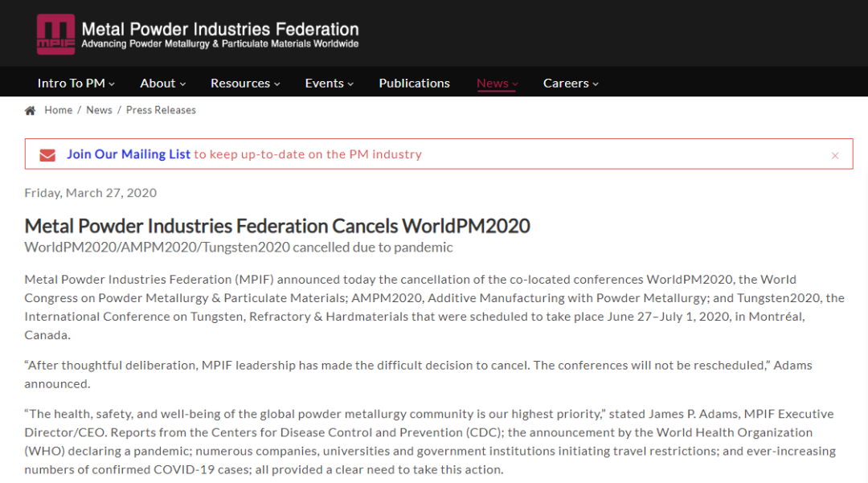This screenshot has width=868, height=483.
Task: Click the site tagline under the header title
Action: pos(220,44)
